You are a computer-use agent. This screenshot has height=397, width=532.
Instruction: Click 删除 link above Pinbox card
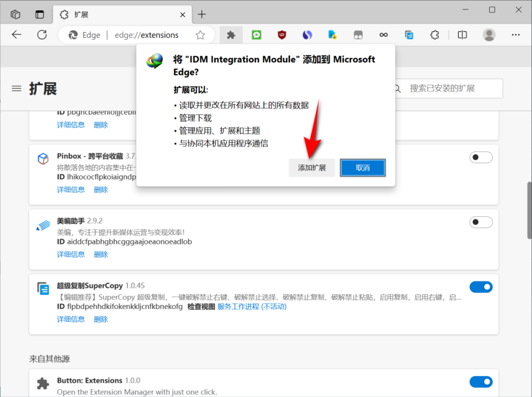[101, 125]
